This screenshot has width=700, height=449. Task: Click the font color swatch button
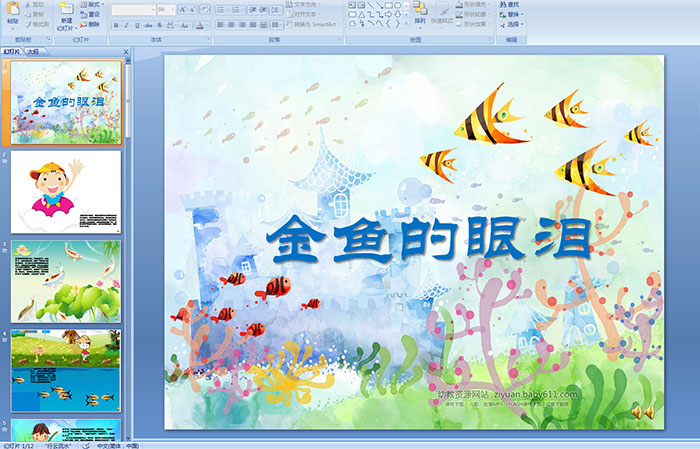tap(200, 24)
